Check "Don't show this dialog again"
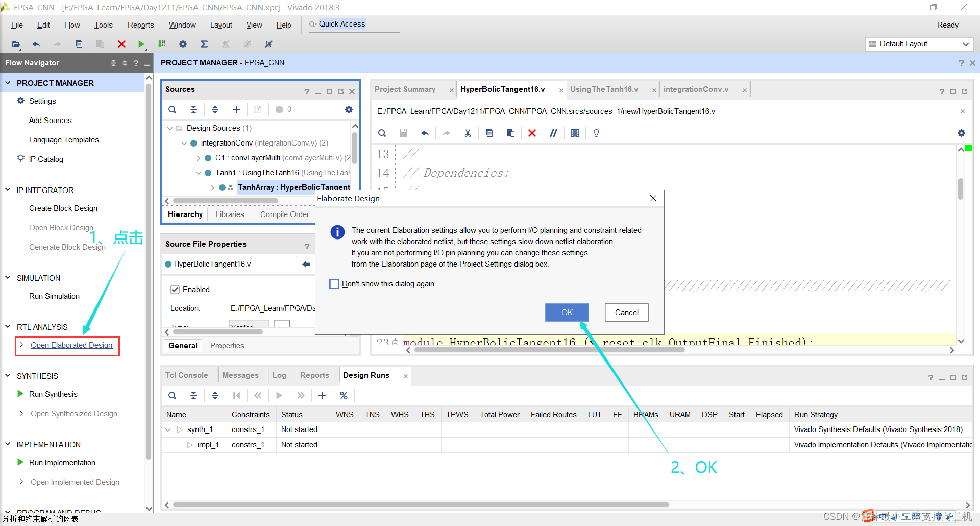Screen dimensions: 980x526 click(334, 284)
